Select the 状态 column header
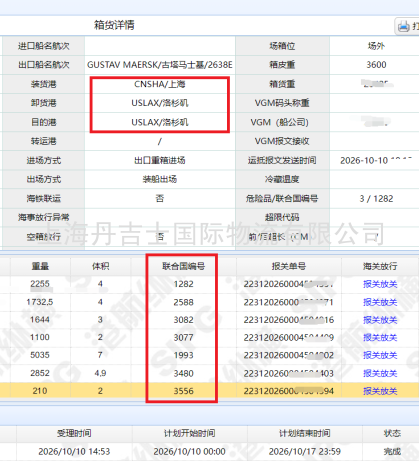 (392, 433)
